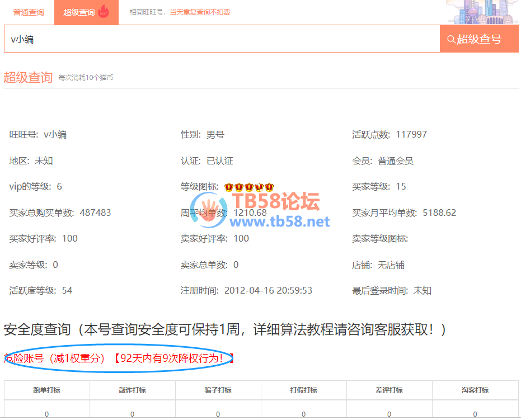The width and height of the screenshot is (521, 420).
Task: Click the first crown level icon
Action: [229, 187]
